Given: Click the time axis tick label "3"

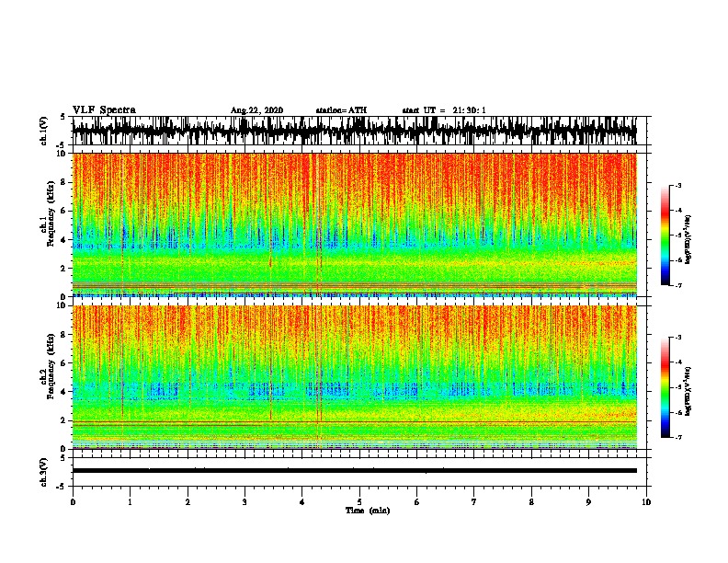Looking at the screenshot, I should tap(245, 502).
